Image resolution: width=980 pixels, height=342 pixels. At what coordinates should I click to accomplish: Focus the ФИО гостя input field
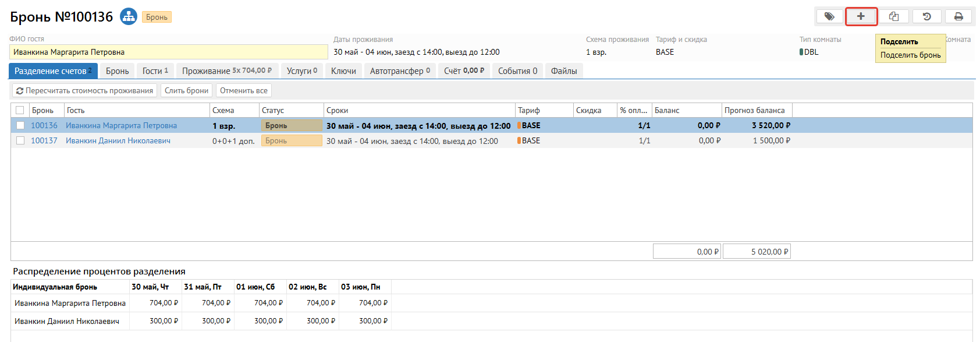[169, 52]
